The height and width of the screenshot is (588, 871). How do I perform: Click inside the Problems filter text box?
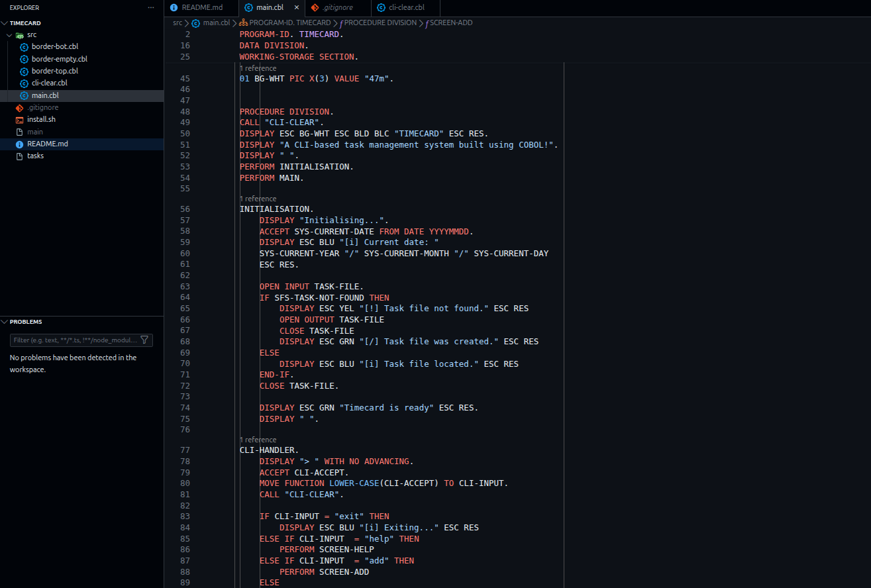click(73, 340)
